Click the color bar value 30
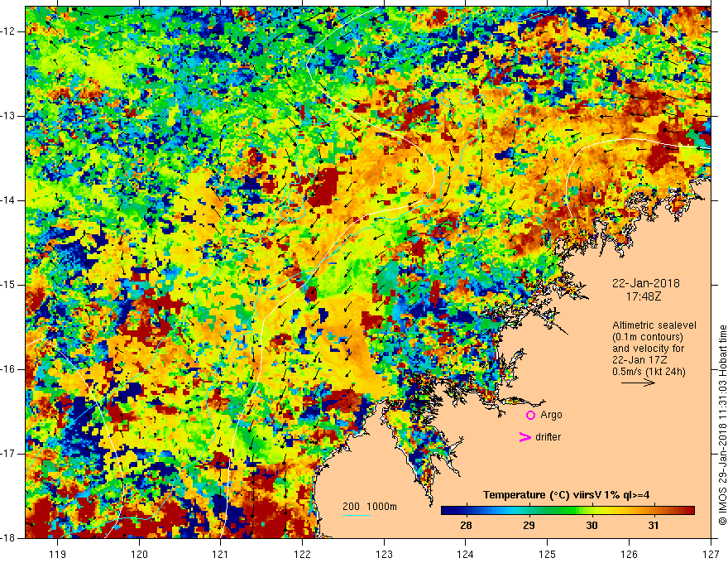 [x=591, y=526]
